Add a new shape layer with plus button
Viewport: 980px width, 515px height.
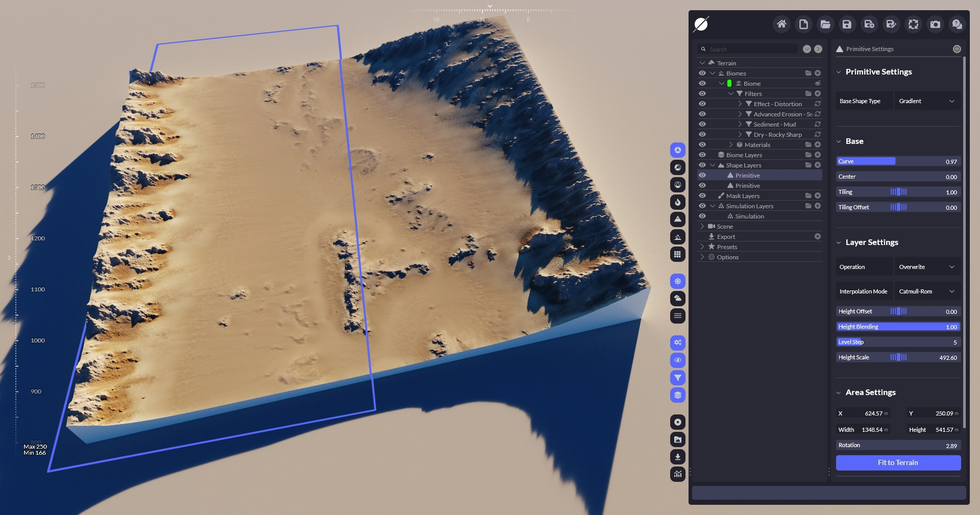pos(818,165)
